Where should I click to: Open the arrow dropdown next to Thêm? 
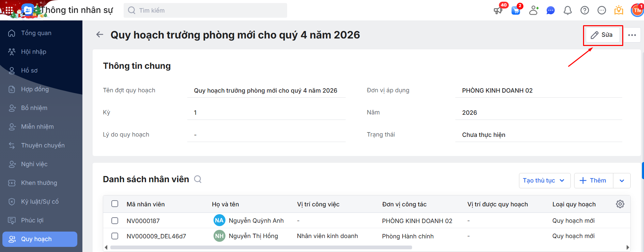pos(622,180)
